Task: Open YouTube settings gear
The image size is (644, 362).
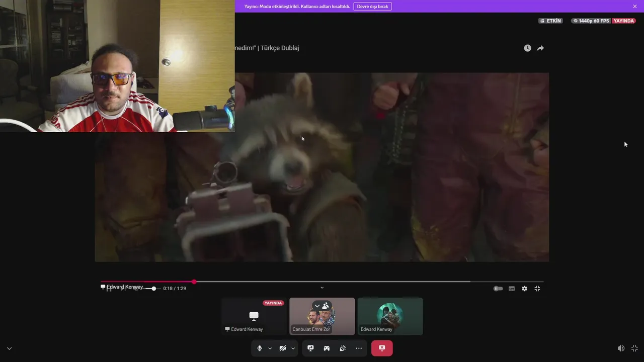Action: point(524,289)
